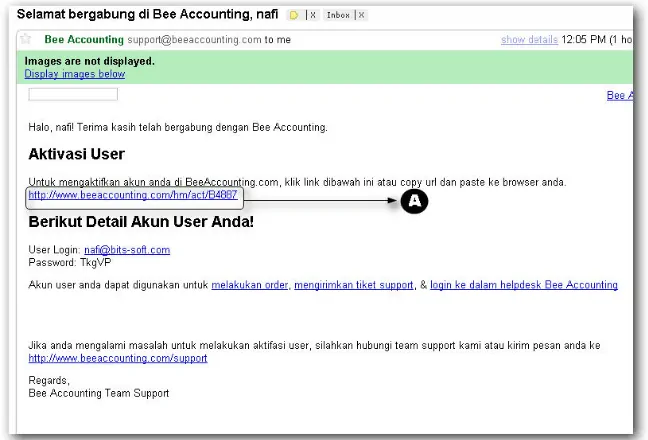Click show details link
648x440 pixels.
529,40
